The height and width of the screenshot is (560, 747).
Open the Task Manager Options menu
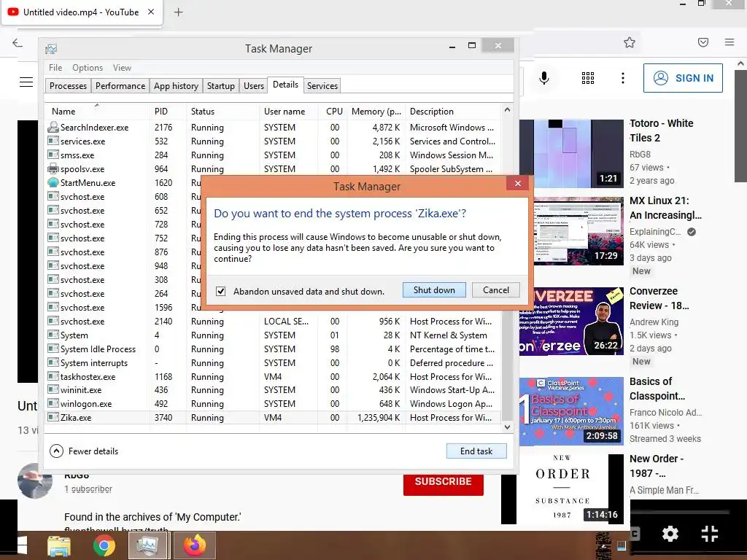click(x=88, y=68)
